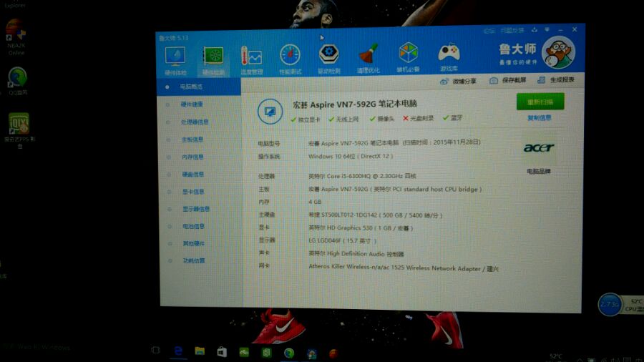Open the NBA2K Online desktop shortcut
The image size is (644, 362).
coord(16,37)
